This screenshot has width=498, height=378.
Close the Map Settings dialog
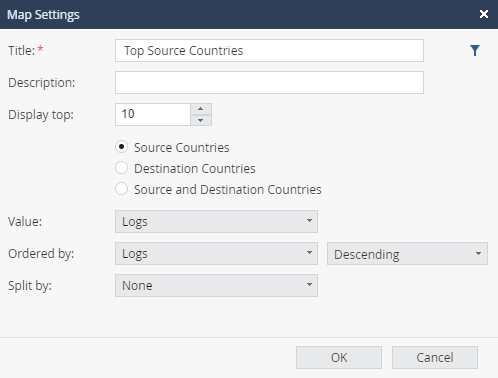tap(484, 14)
